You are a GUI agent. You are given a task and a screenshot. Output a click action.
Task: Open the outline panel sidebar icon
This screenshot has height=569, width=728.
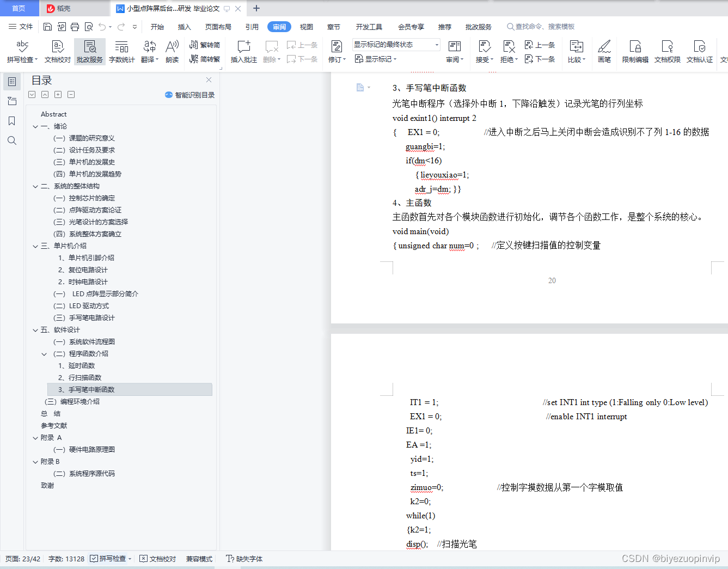pyautogui.click(x=12, y=82)
